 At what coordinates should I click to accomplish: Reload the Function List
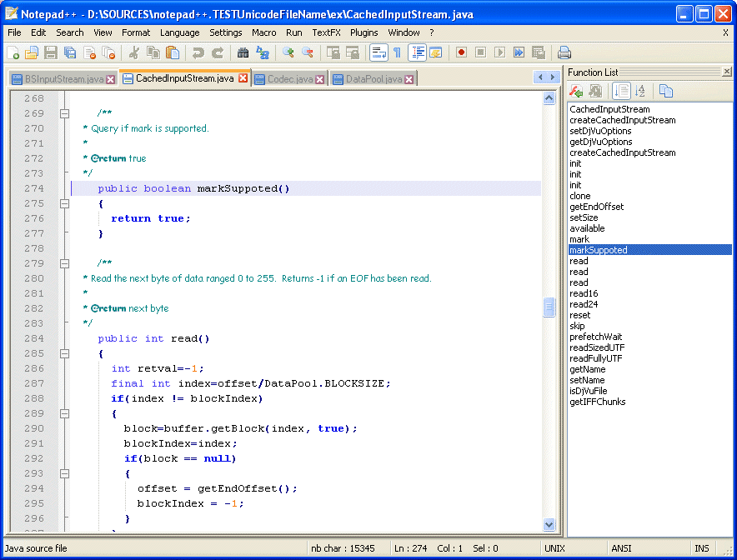point(577,91)
